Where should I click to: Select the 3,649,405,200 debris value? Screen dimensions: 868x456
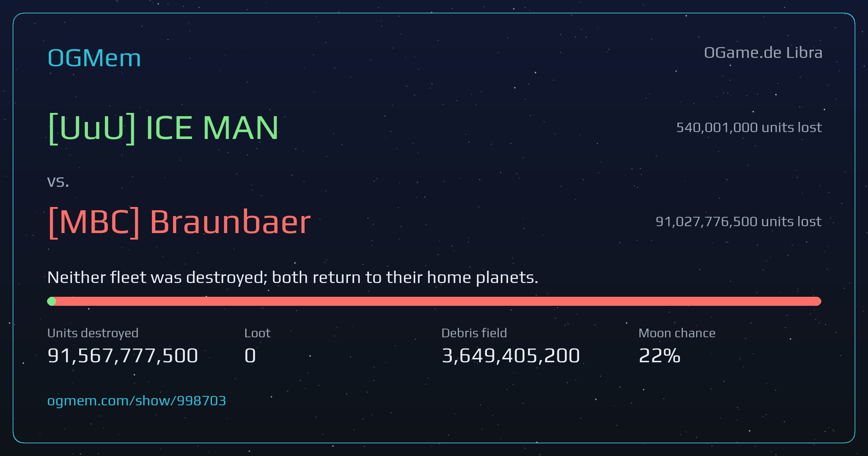511,356
